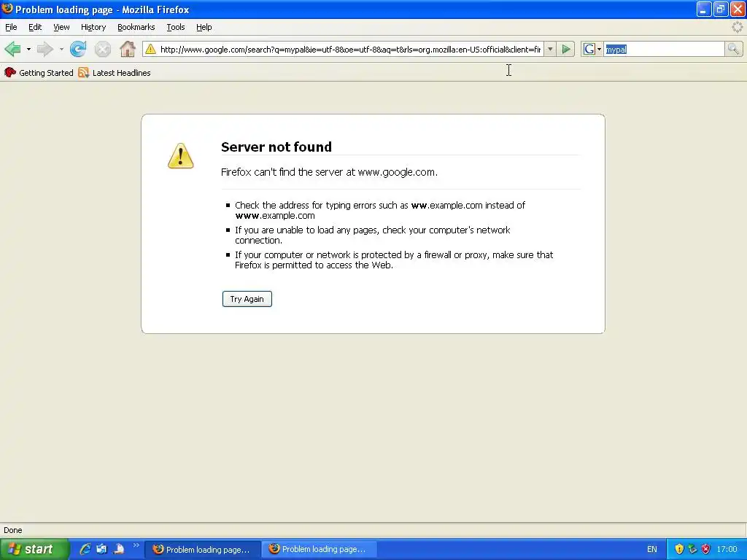
Task: Open the Google search engine selector
Action: pos(592,49)
